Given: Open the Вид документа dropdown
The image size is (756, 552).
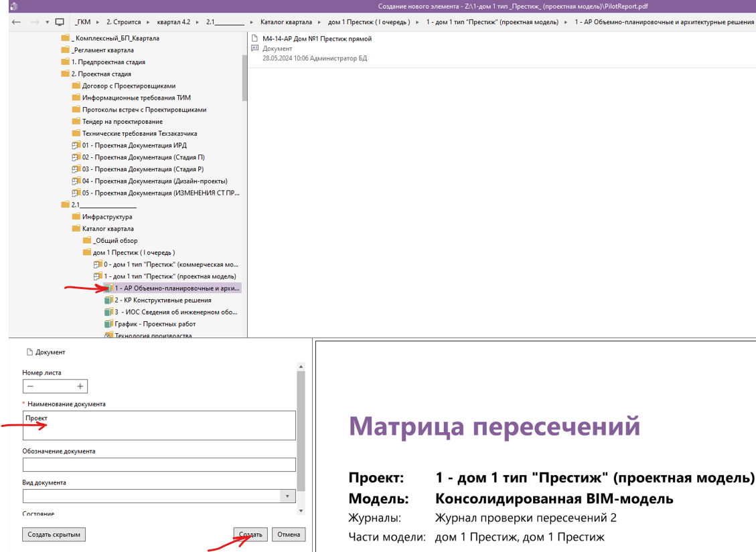Looking at the screenshot, I should tap(287, 496).
